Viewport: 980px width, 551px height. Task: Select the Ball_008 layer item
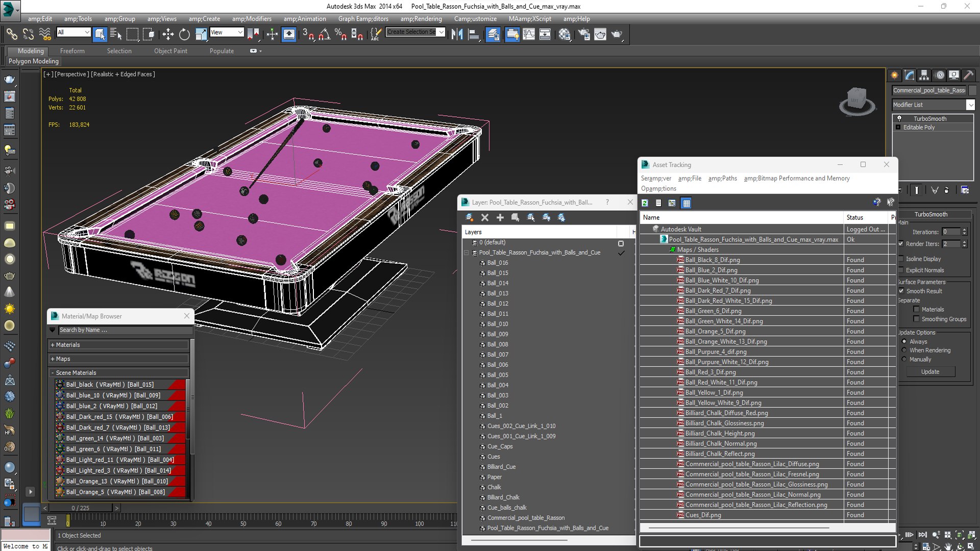[x=498, y=344]
